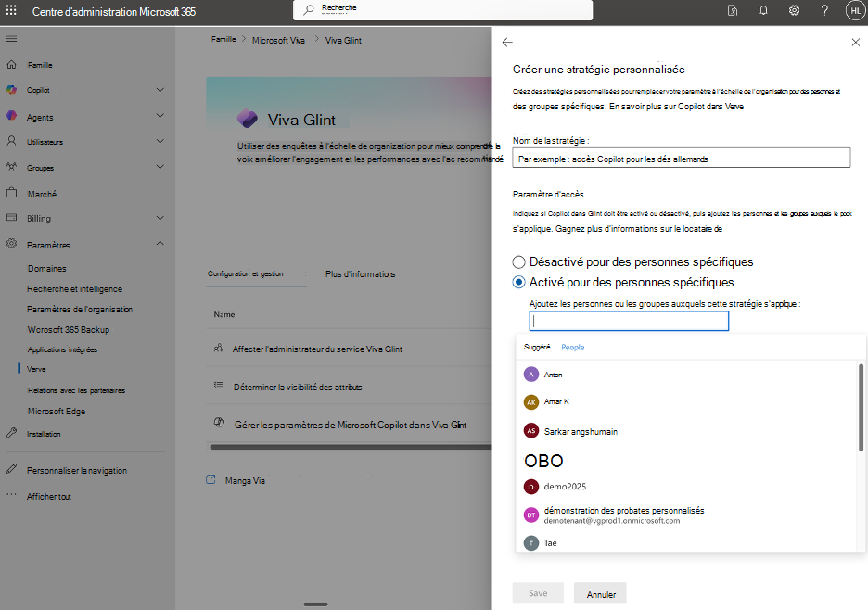
Task: Expand the Copilot sidebar chevron
Action: click(x=160, y=90)
